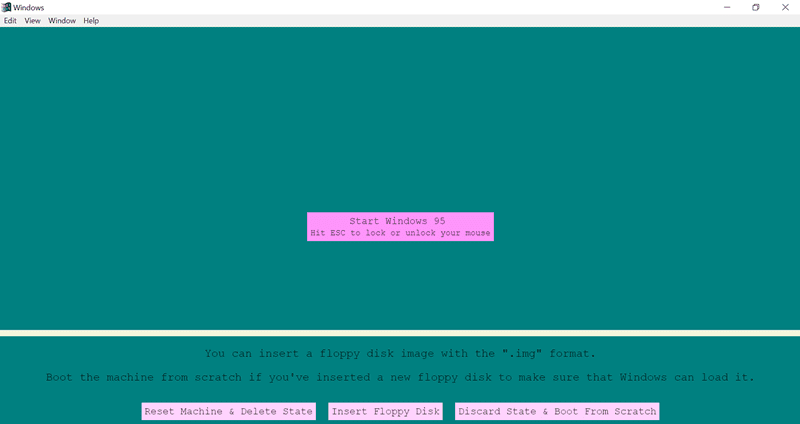Open the Window menu

(x=62, y=20)
